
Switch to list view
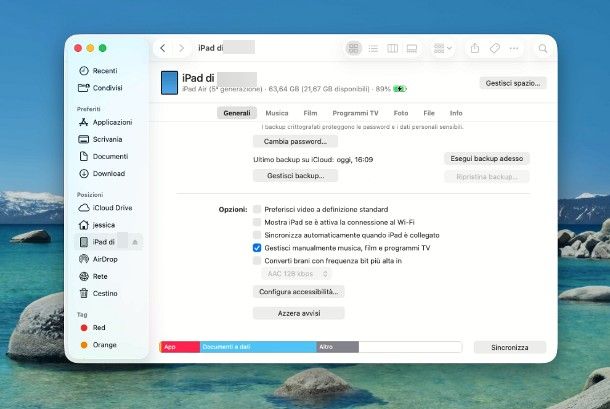[373, 48]
